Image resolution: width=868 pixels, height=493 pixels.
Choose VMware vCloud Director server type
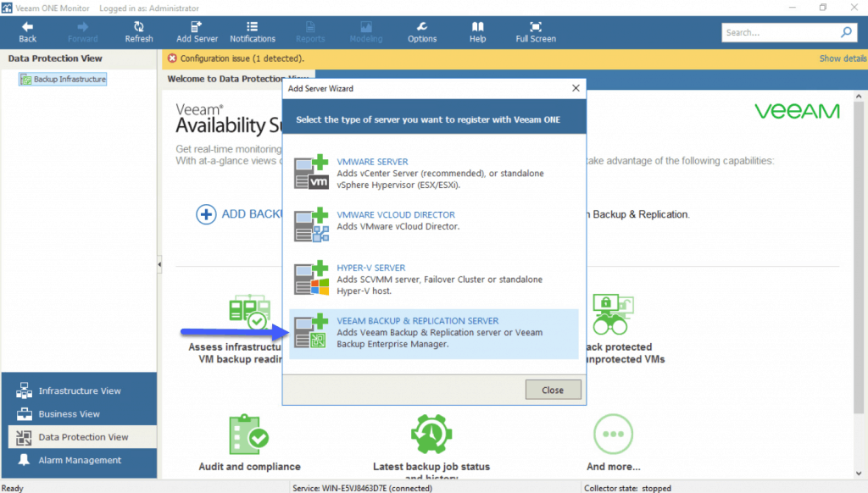click(x=396, y=215)
